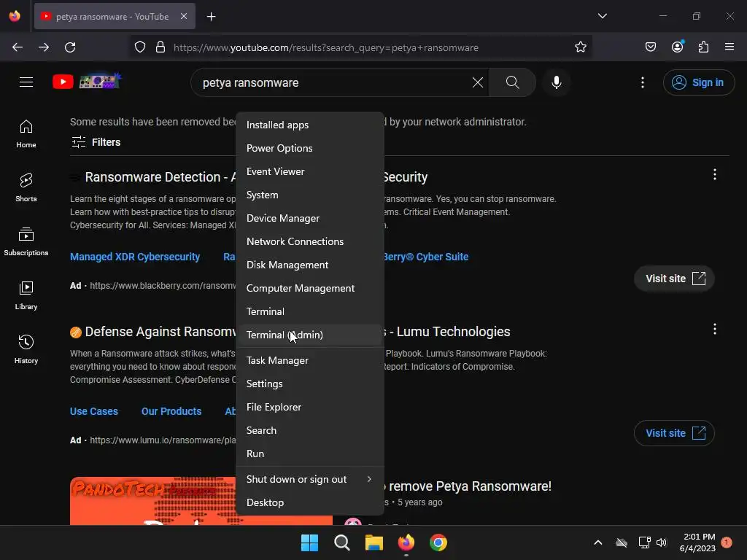This screenshot has height=560, width=747.
Task: Launch Terminal (non-admin)
Action: 309,311
